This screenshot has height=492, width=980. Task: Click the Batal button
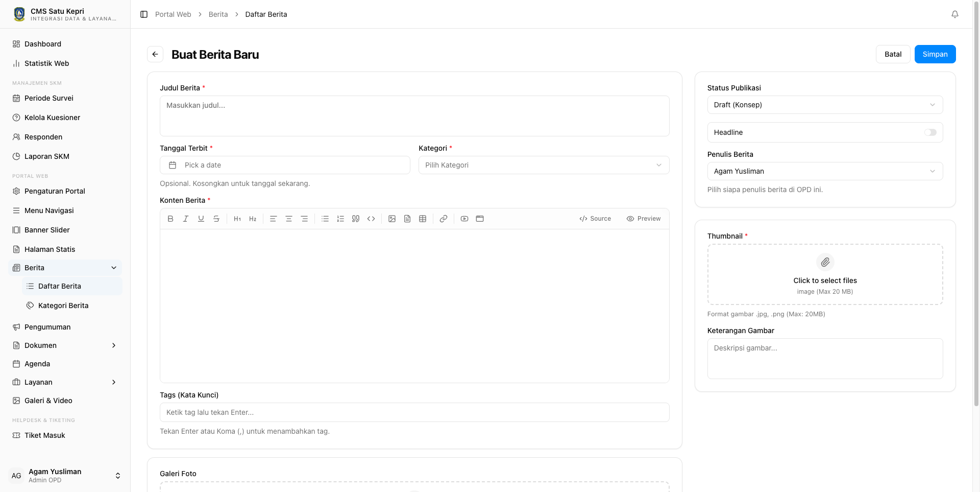[x=893, y=54]
